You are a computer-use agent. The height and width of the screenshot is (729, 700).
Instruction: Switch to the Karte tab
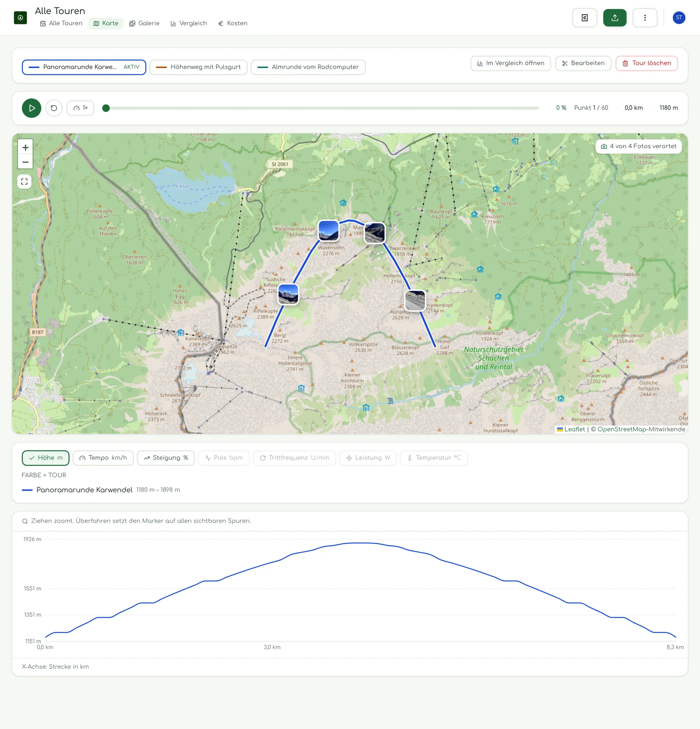[106, 23]
